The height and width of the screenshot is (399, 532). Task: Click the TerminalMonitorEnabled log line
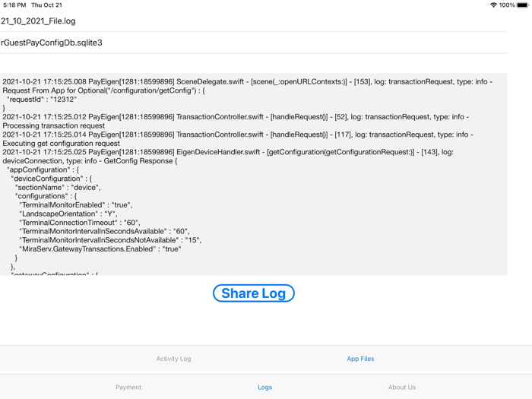76,205
